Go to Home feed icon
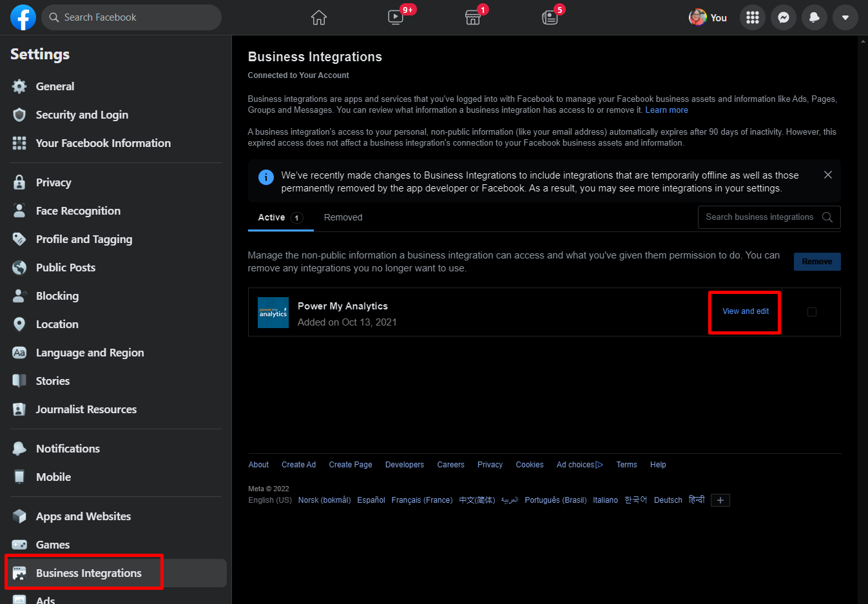 319,17
